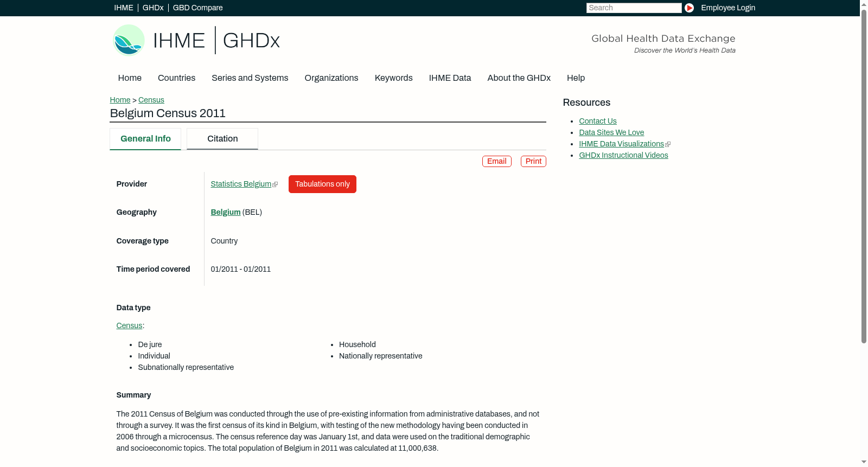Open the Employee Login link

coord(728,8)
